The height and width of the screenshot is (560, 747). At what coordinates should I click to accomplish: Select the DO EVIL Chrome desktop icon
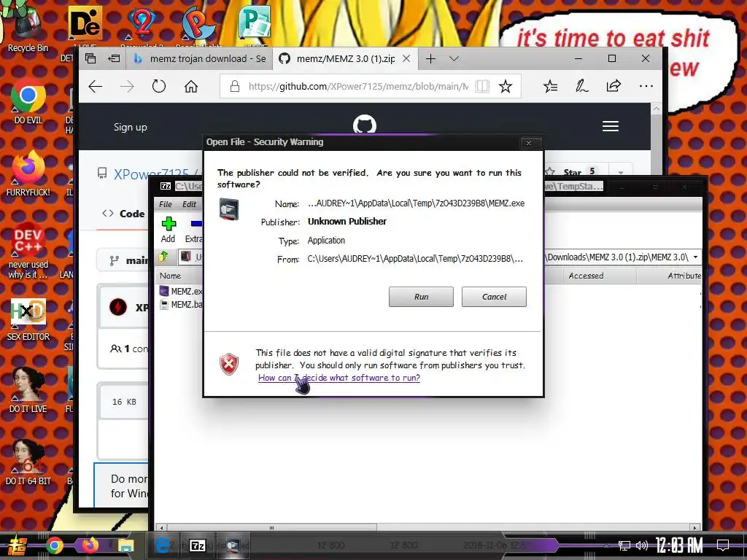[x=28, y=101]
